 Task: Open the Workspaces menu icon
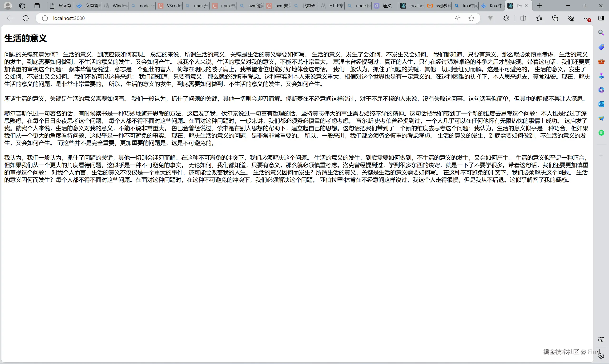(22, 6)
